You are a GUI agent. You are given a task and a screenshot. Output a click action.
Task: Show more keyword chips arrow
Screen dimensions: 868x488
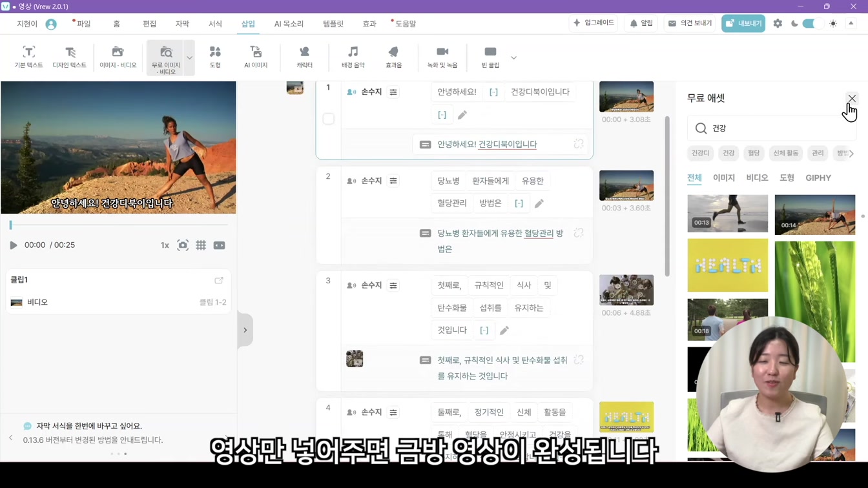pos(851,154)
